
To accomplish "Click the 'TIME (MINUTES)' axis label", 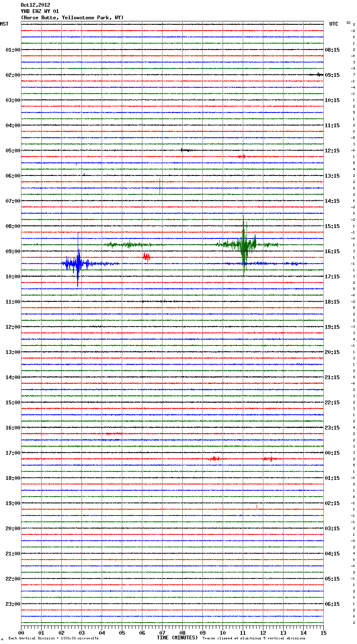I will (177, 638).
